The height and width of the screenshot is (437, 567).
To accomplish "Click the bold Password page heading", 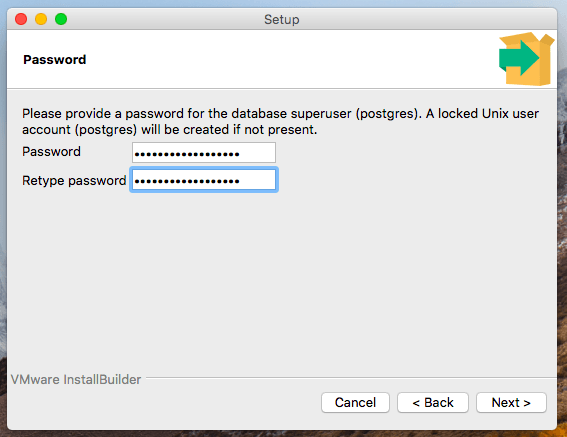I will point(55,60).
